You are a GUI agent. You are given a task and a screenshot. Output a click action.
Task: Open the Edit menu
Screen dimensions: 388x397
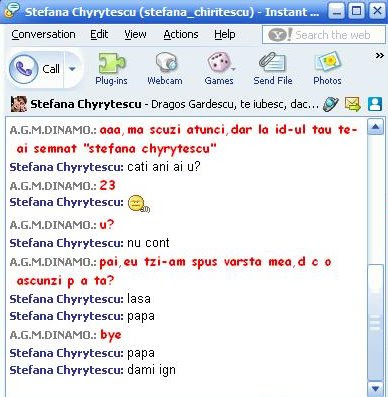click(x=99, y=34)
